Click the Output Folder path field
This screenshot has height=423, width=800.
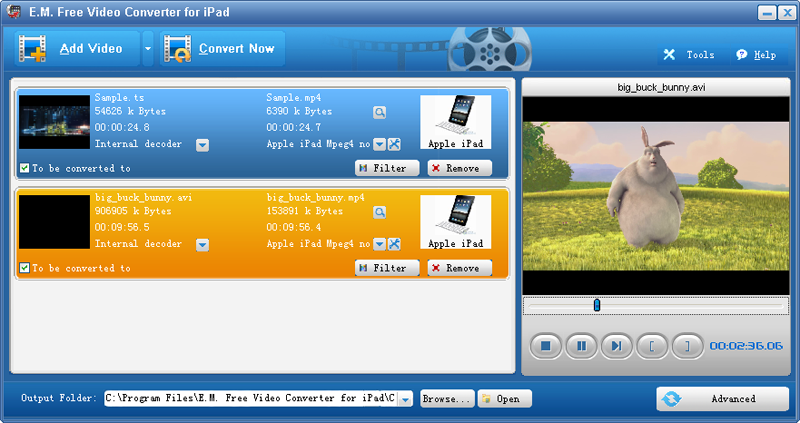tap(251, 399)
